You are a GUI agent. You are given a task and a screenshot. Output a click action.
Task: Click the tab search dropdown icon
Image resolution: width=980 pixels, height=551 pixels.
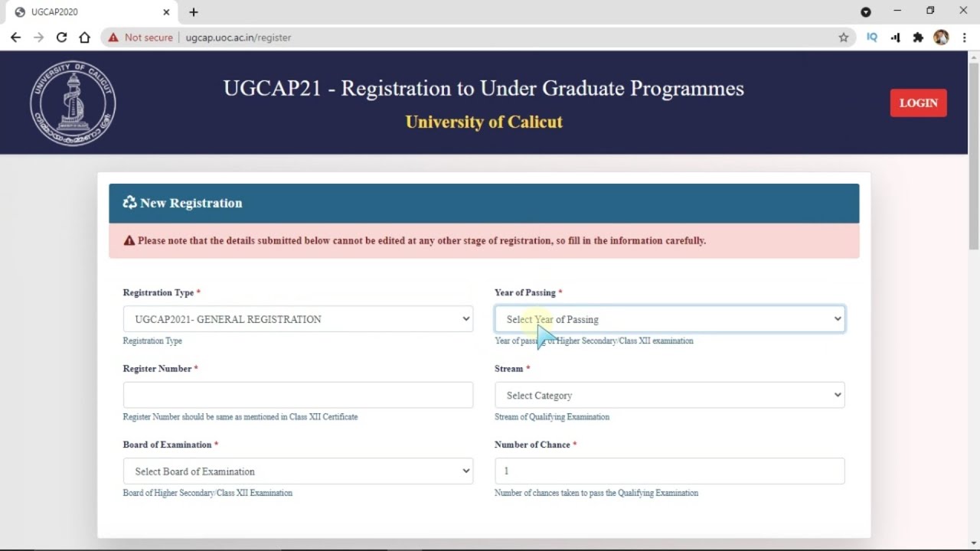point(866,12)
